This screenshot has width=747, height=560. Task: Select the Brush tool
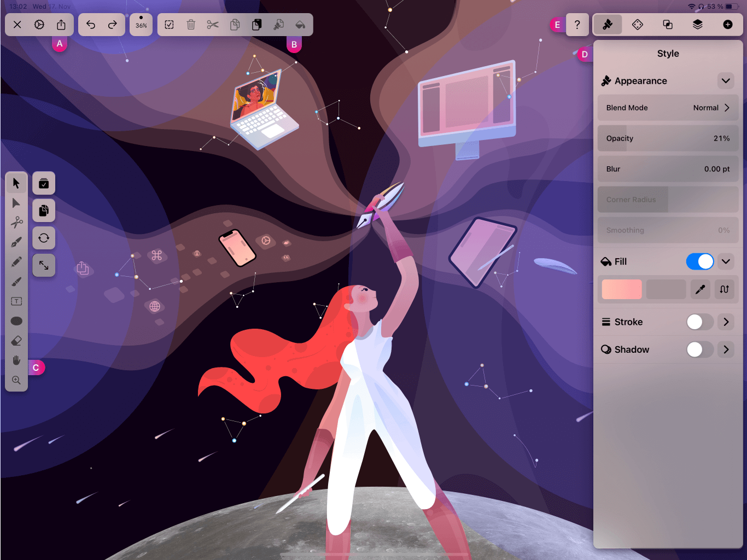[16, 282]
